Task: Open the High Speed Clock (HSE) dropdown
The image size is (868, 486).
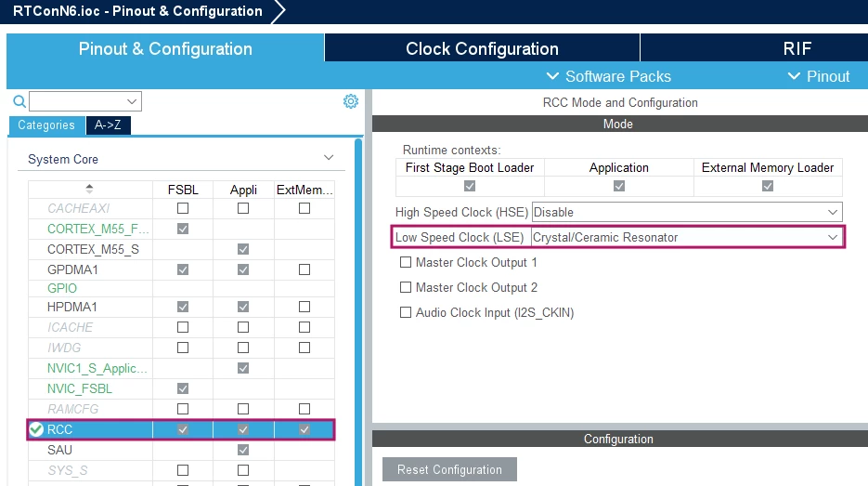Action: [x=687, y=212]
